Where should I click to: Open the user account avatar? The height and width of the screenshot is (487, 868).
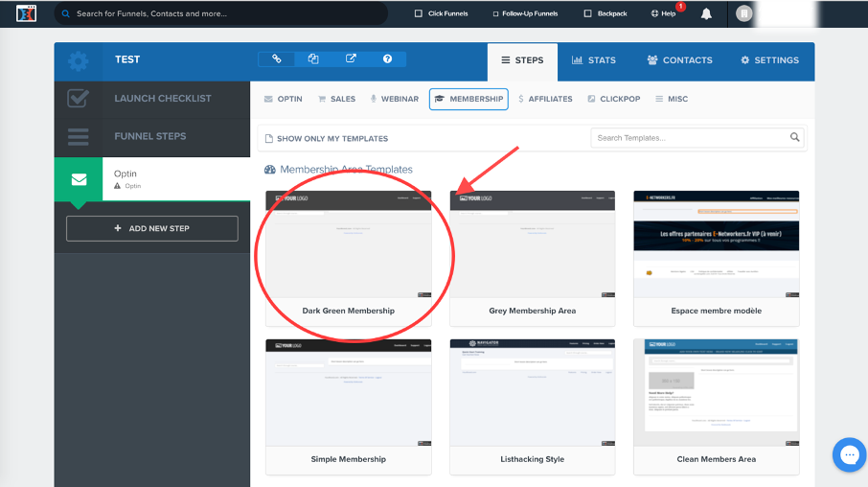coord(743,13)
